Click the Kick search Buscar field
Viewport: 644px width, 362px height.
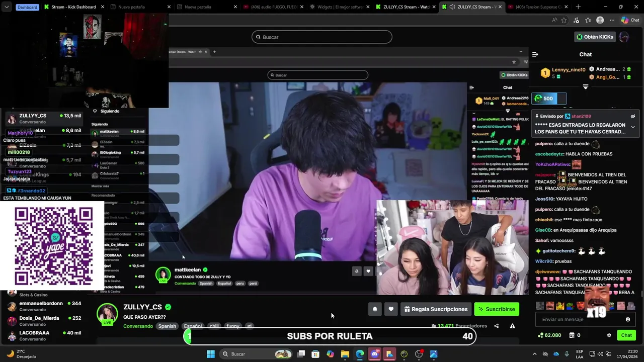(x=322, y=37)
